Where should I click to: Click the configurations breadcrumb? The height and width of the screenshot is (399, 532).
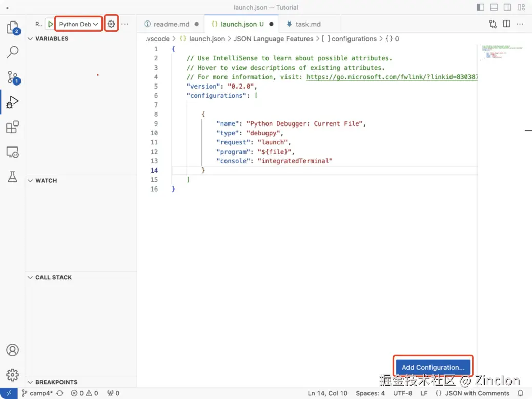point(349,39)
